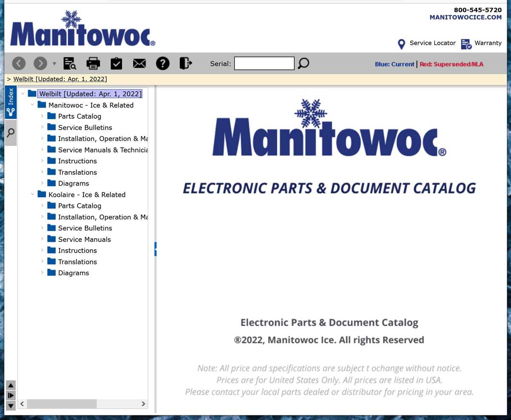The image size is (511, 420).
Task: Open Koolaire Instructions folder
Action: coord(78,250)
